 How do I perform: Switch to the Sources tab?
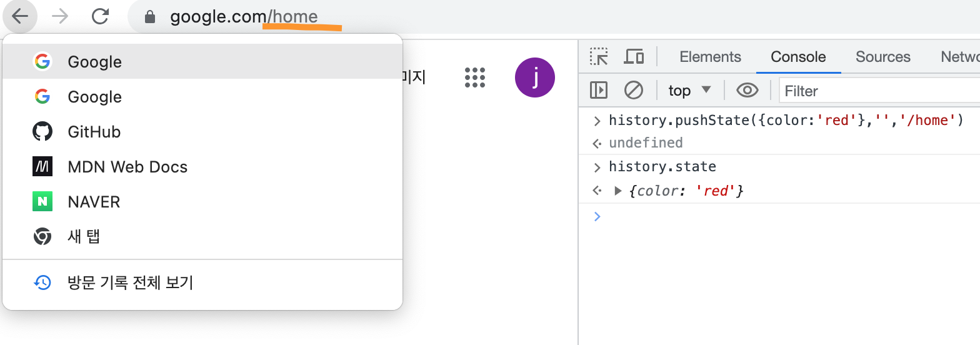point(883,57)
